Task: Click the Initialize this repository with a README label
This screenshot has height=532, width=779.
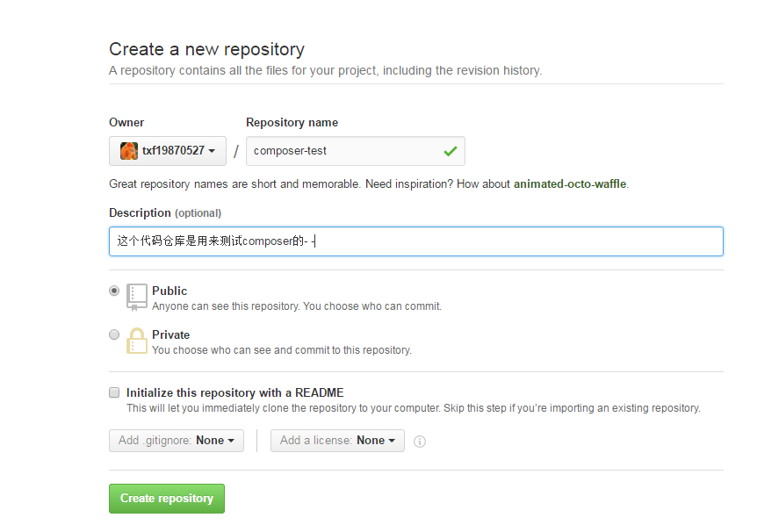Action: 235,393
